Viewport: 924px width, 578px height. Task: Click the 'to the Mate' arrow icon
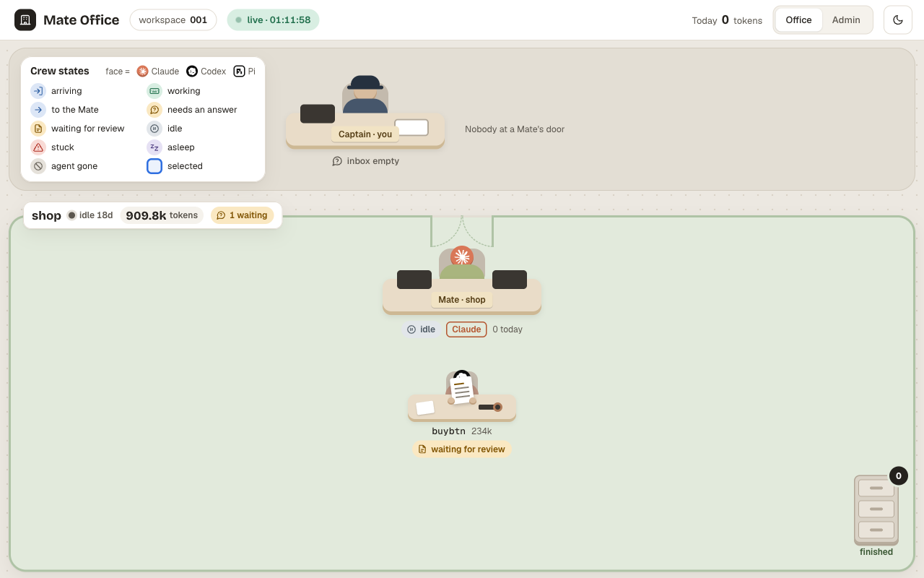click(38, 110)
